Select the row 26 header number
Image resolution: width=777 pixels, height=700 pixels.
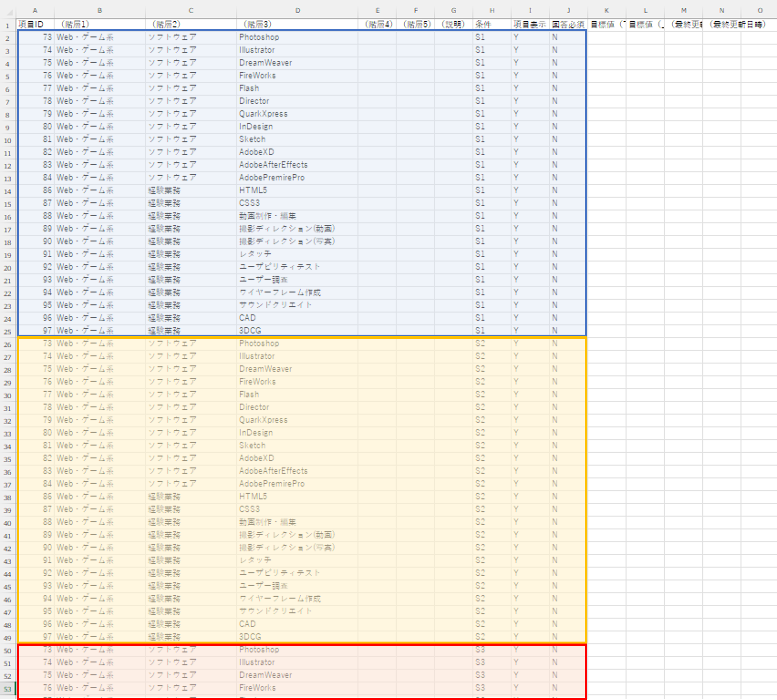pos(8,344)
